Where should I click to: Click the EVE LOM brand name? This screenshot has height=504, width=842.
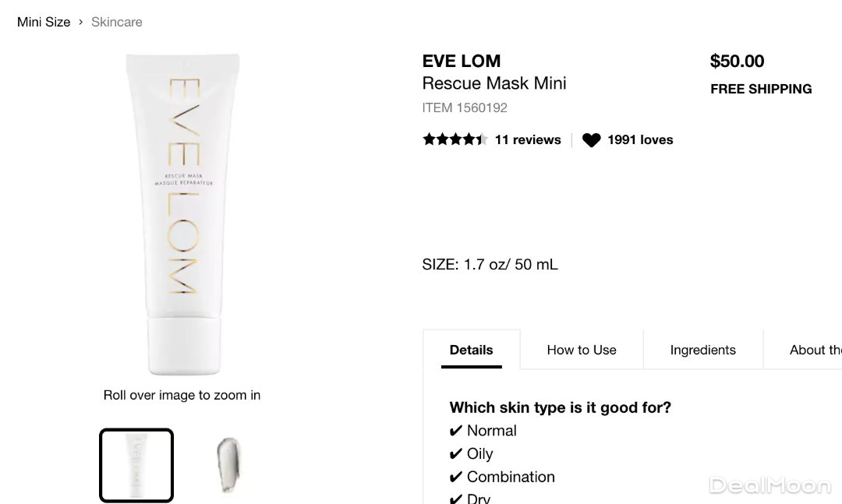[x=462, y=61]
